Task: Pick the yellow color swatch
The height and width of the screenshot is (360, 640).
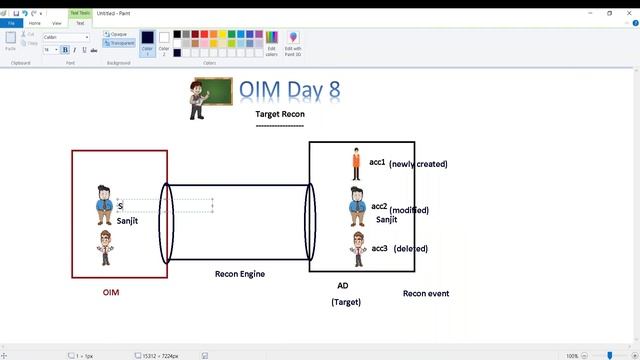Action: (222, 34)
